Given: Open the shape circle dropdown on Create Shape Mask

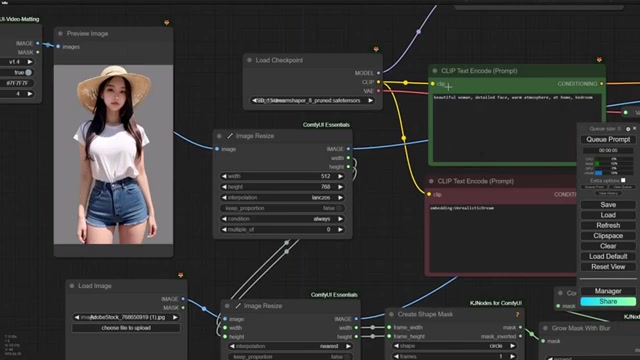Looking at the screenshot, I should click(x=454, y=346).
